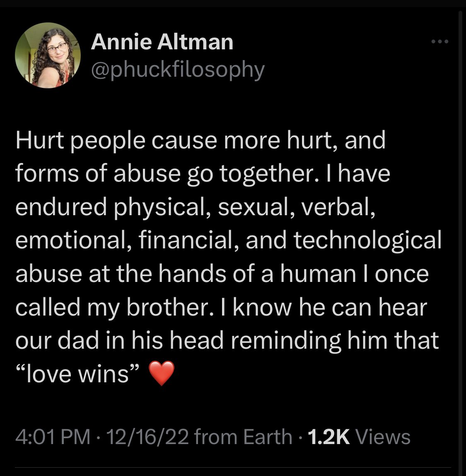The image size is (466, 476).
Task: Click the "love wins" quoted phrase
Action: [77, 374]
